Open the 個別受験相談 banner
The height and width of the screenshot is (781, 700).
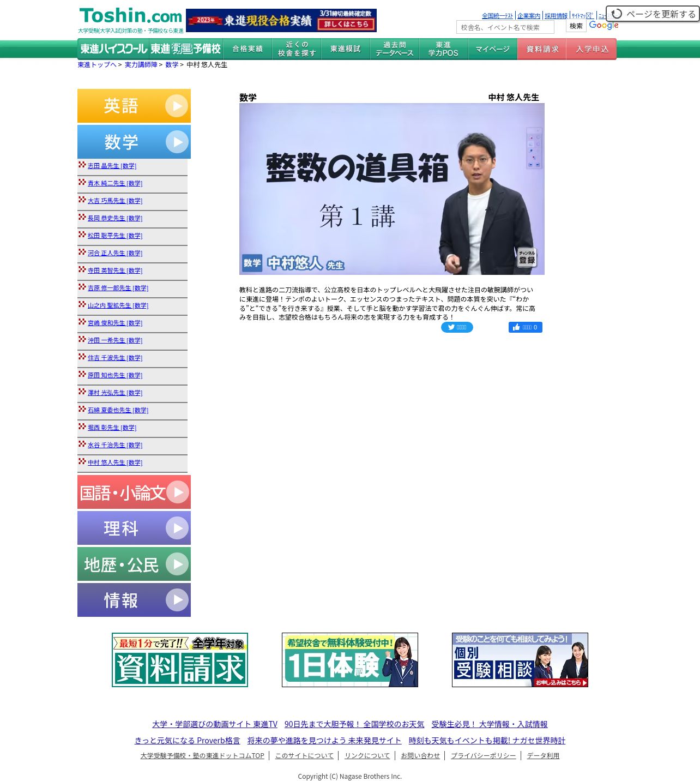[520, 660]
